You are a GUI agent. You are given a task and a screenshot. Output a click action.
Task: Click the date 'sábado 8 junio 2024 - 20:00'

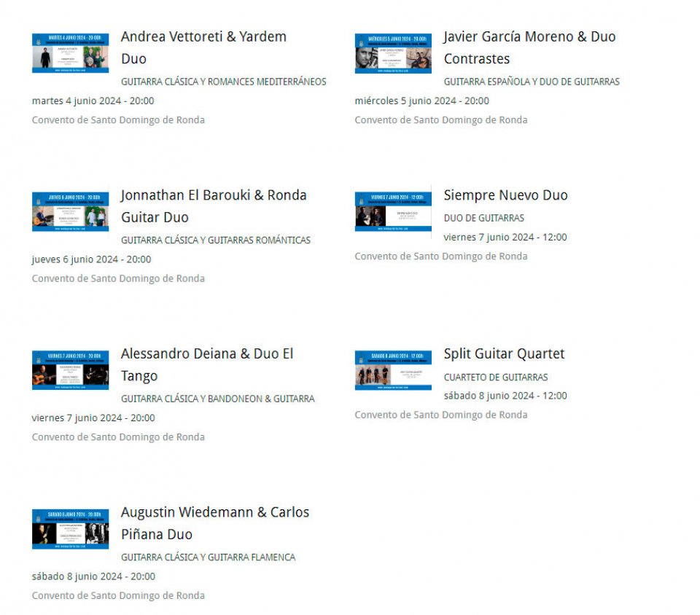tap(93, 576)
